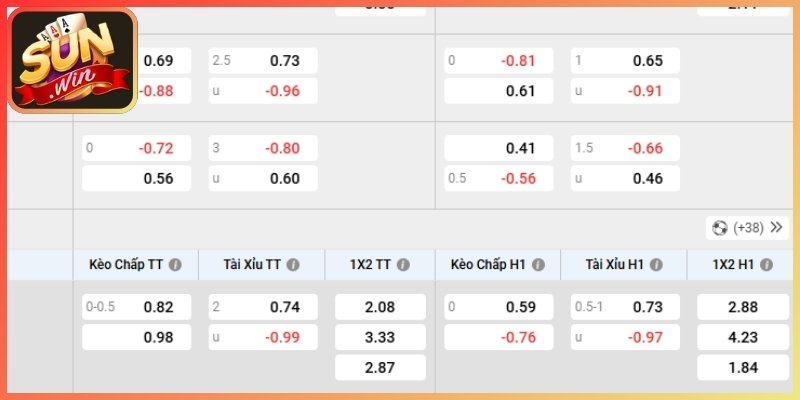Expand more markets with double chevron
Image resolution: width=800 pixels, height=400 pixels.
point(777,228)
